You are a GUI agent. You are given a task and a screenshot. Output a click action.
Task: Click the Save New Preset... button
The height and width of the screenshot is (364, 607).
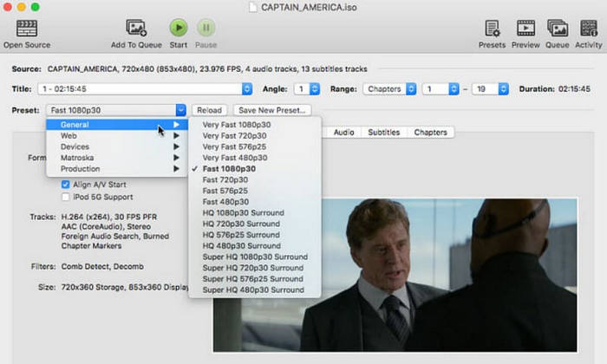[272, 110]
